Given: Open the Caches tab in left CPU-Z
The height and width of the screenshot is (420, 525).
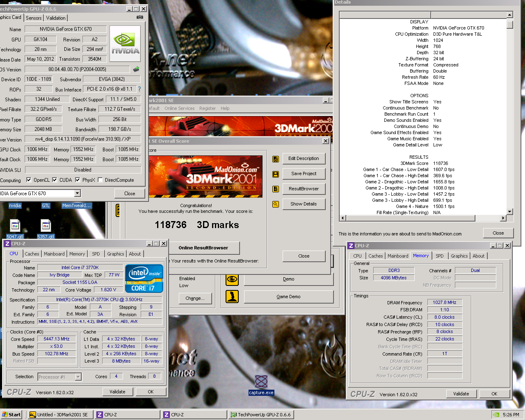Looking at the screenshot, I should 32,254.
